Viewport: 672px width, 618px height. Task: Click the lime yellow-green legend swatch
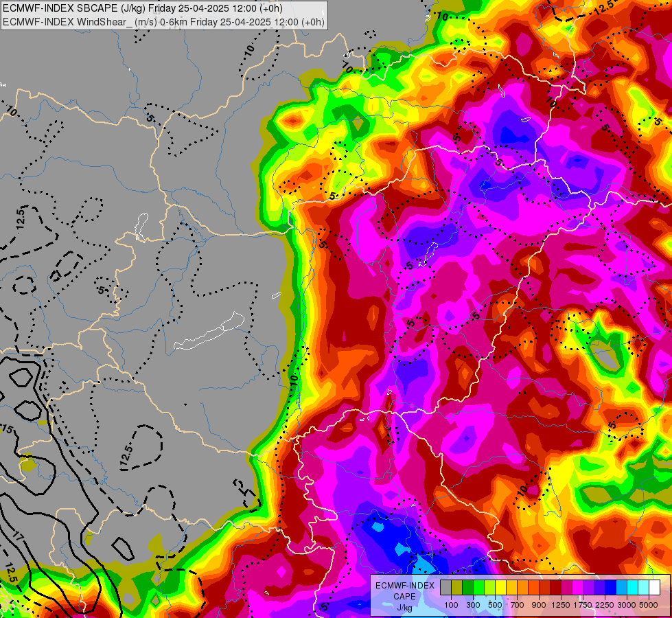click(x=490, y=587)
